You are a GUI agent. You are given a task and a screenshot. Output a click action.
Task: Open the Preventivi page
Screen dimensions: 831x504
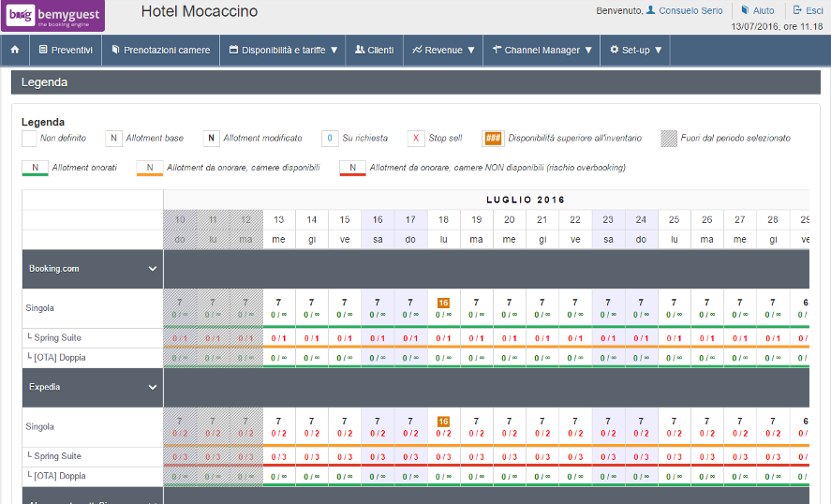pyautogui.click(x=65, y=50)
